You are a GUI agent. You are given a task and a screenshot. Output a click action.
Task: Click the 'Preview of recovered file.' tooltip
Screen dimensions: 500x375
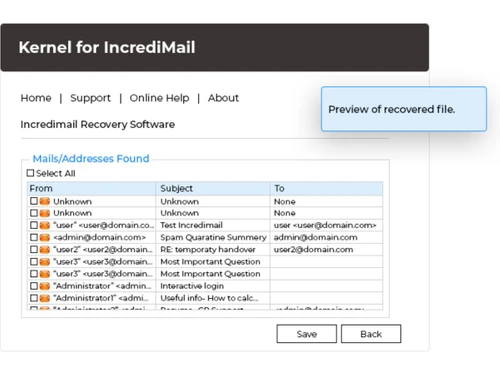click(x=404, y=109)
